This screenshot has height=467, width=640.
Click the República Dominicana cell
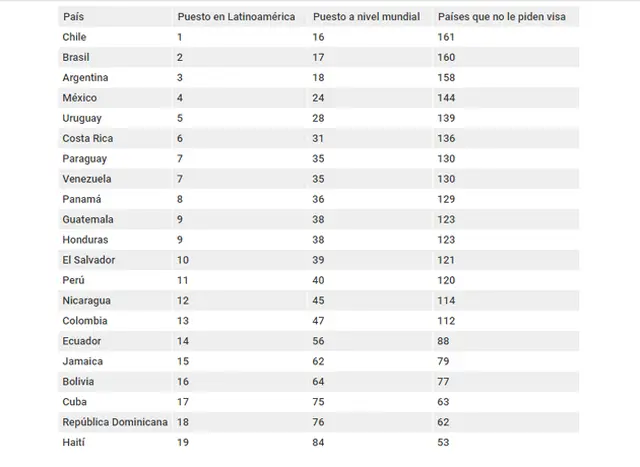tap(115, 422)
